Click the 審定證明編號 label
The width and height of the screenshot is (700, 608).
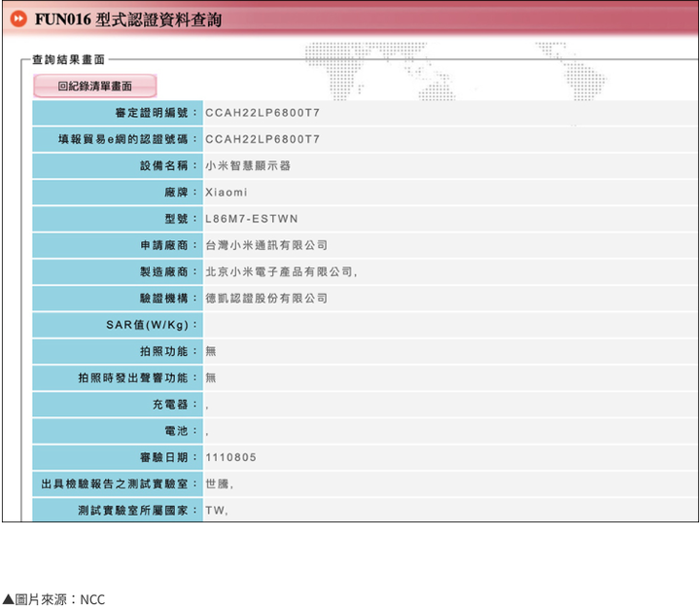pos(156,113)
